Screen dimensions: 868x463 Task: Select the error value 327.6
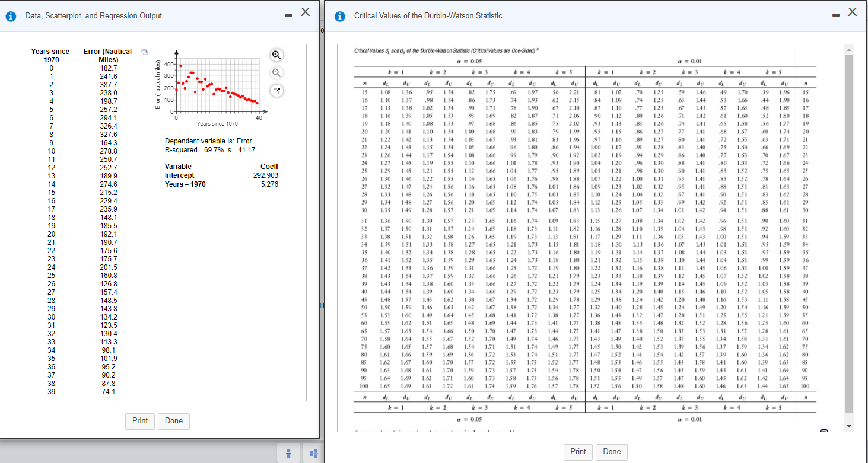click(x=109, y=135)
